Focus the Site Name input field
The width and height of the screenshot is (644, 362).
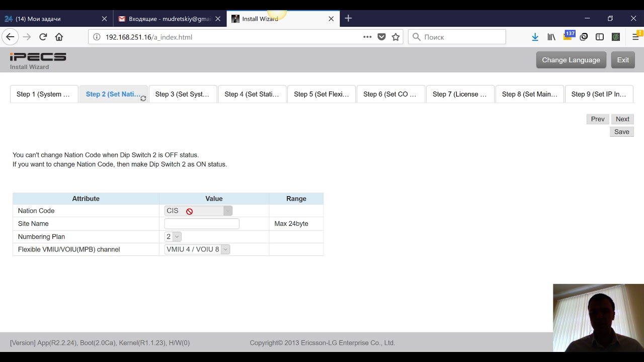click(x=202, y=224)
